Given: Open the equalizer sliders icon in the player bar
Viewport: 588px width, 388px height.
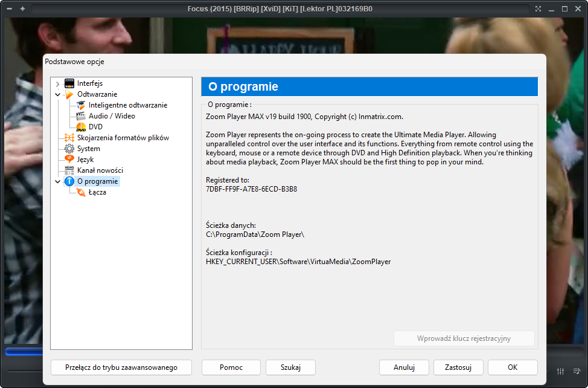Looking at the screenshot, I should (x=561, y=371).
